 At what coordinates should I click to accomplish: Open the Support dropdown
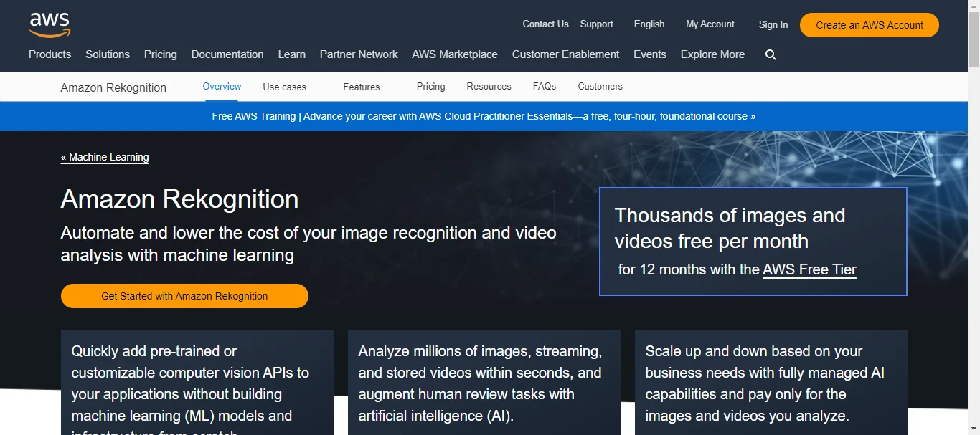pos(597,24)
